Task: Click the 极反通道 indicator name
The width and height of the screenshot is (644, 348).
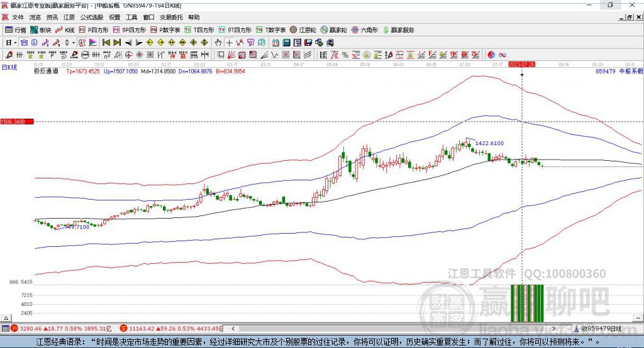Action: pyautogui.click(x=46, y=72)
